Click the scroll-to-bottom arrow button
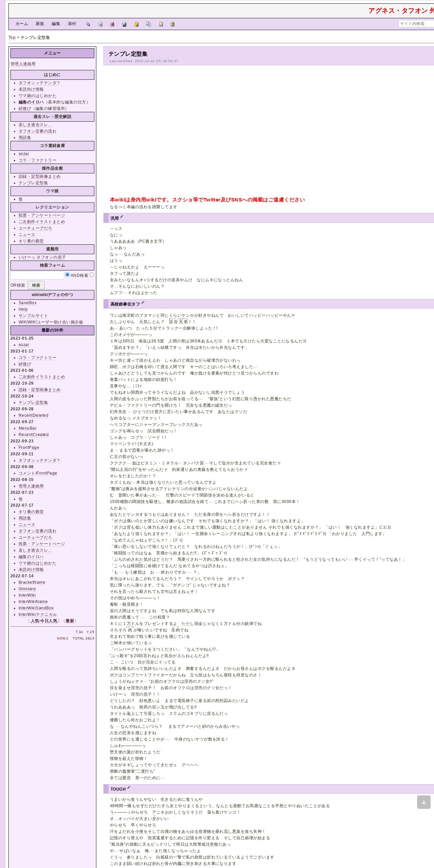This screenshot has width=434, height=868. click(x=424, y=802)
